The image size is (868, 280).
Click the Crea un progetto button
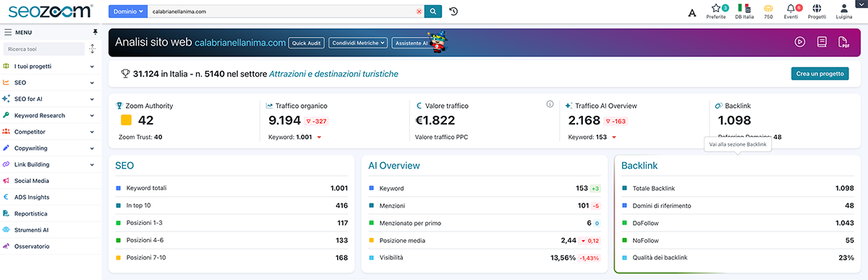820,74
